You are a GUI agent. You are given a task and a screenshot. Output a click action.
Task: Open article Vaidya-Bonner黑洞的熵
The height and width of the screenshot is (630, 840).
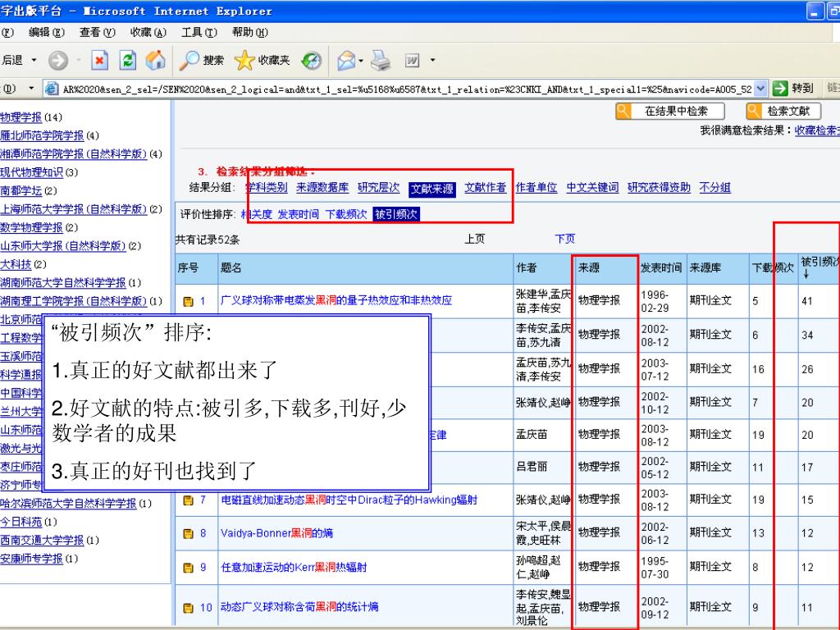tap(277, 533)
